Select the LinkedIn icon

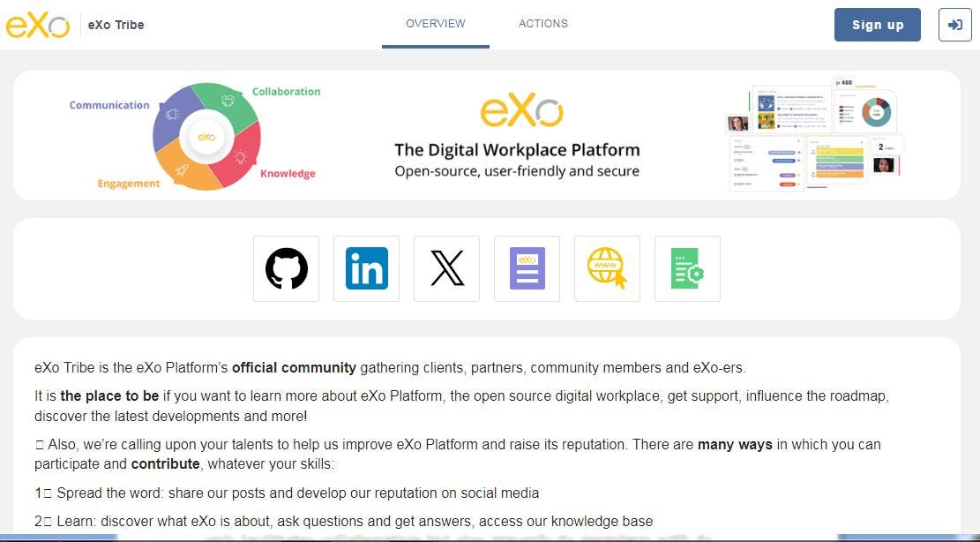coord(366,268)
